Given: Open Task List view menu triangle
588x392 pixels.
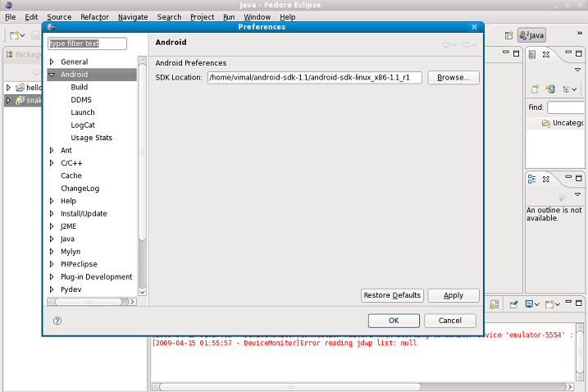Looking at the screenshot, I should (577, 70).
